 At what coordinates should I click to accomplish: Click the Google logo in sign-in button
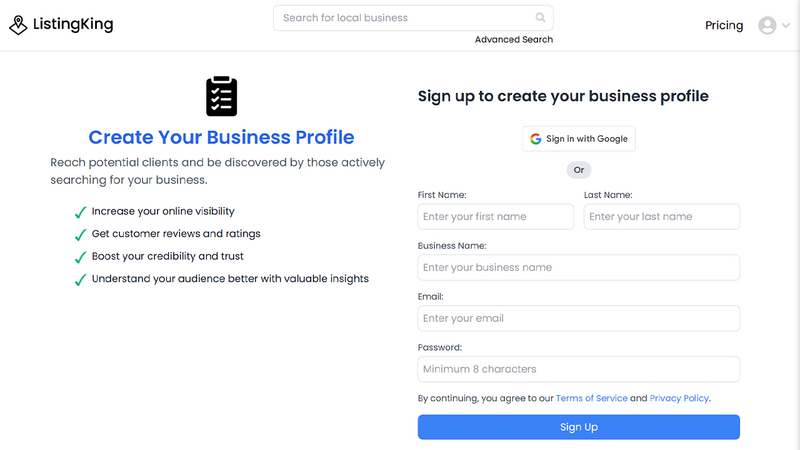535,139
